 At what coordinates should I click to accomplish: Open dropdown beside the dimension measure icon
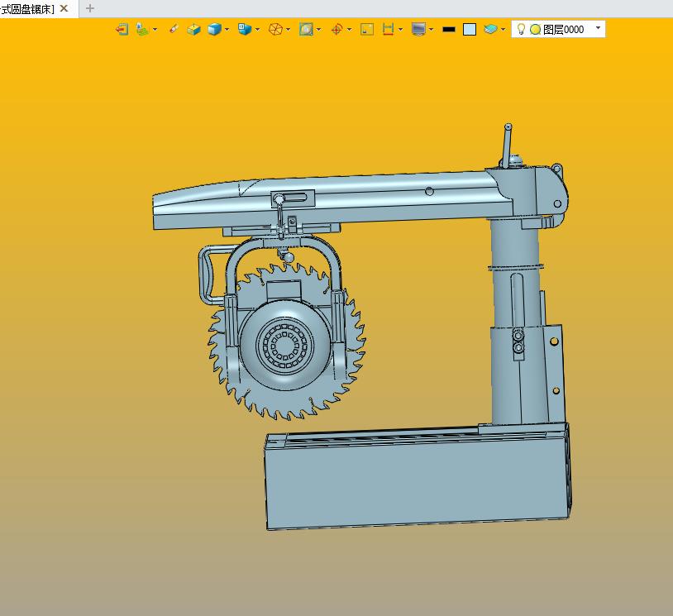pyautogui.click(x=400, y=30)
